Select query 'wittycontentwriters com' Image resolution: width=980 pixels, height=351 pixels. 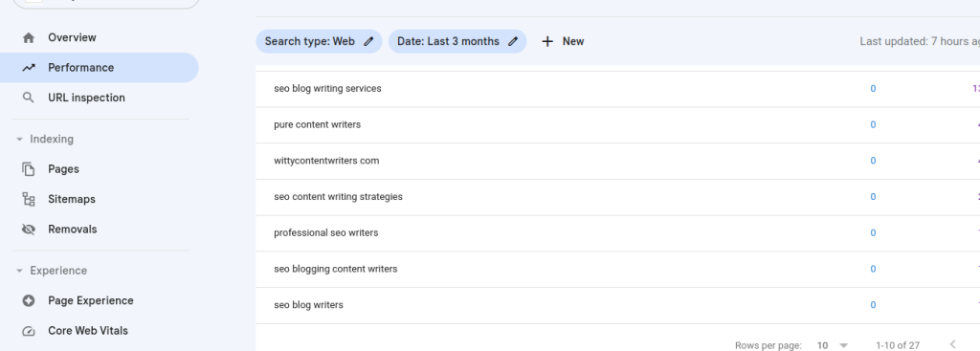coord(327,161)
